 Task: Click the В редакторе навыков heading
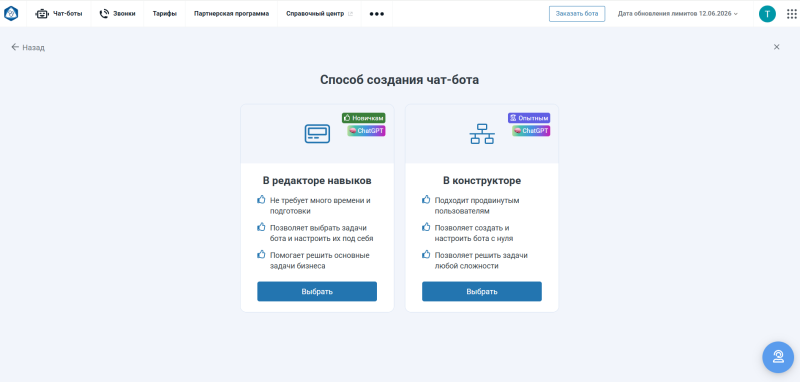[317, 181]
